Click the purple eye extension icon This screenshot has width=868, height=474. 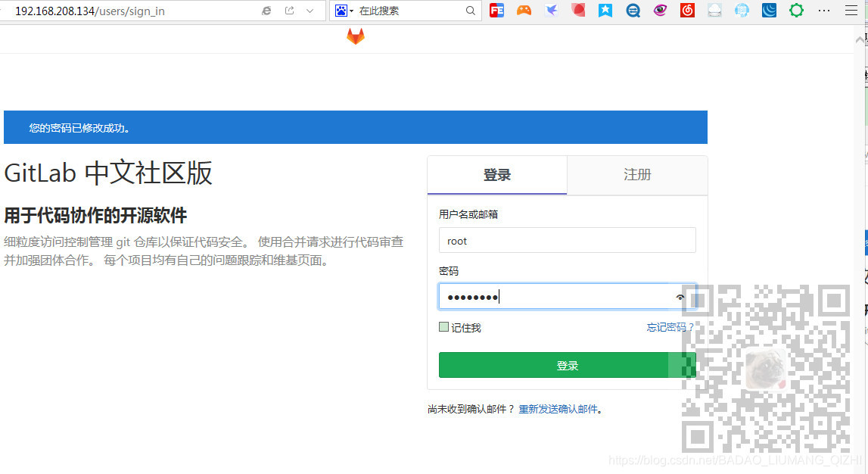(x=660, y=10)
